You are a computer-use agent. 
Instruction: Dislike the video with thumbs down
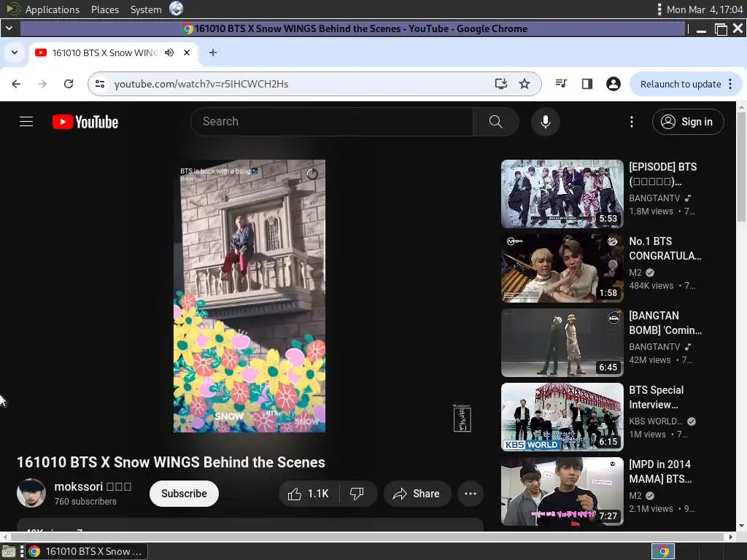point(357,494)
